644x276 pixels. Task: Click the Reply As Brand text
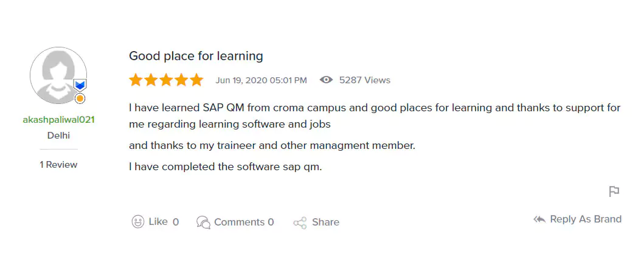click(x=586, y=219)
